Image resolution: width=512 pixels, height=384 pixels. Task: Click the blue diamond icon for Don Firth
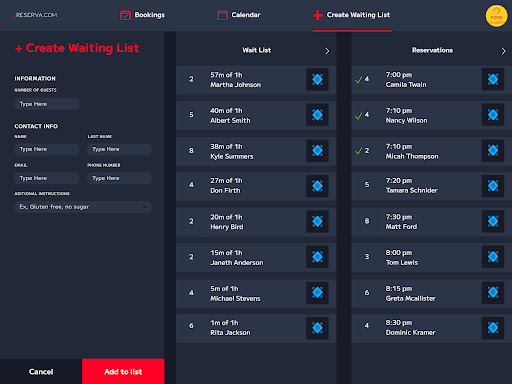317,186
